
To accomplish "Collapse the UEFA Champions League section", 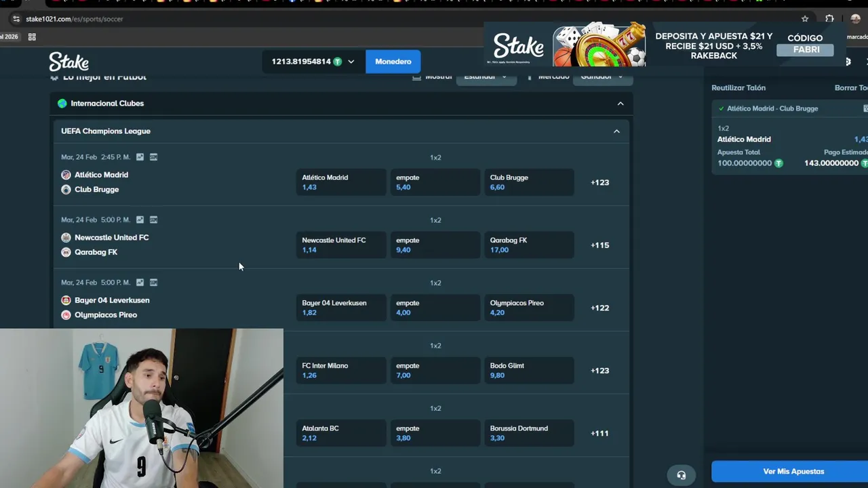I will pos(616,131).
